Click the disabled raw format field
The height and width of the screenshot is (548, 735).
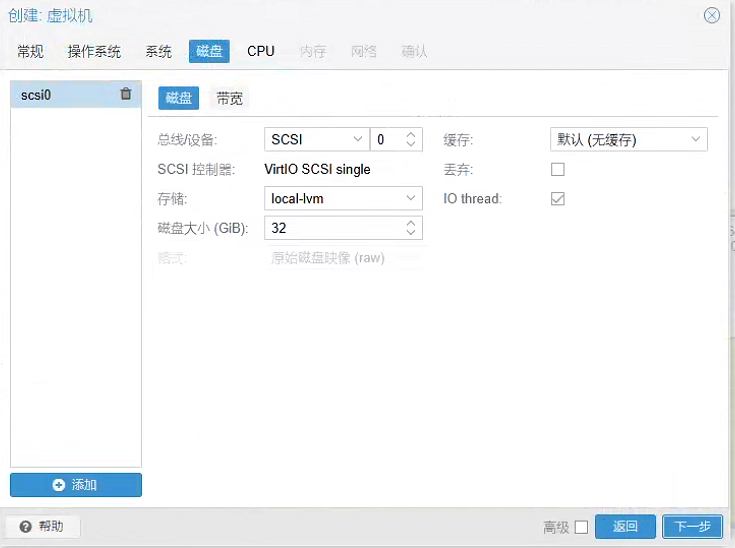[343, 257]
